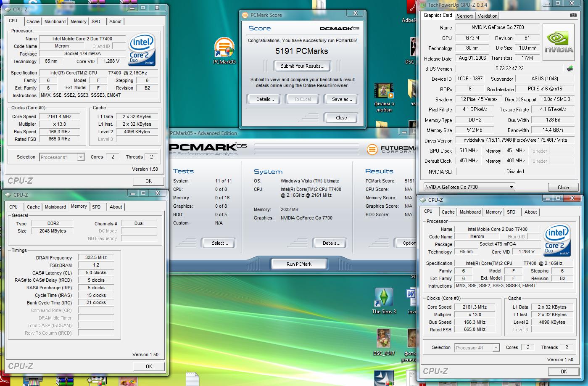The width and height of the screenshot is (588, 386).
Task: Select Graphics Card tab in GPU-Z
Action: 438,15
